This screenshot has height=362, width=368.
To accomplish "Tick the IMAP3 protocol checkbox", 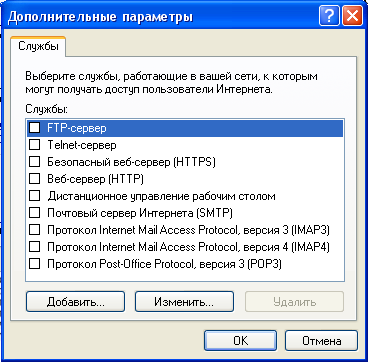I will [34, 230].
